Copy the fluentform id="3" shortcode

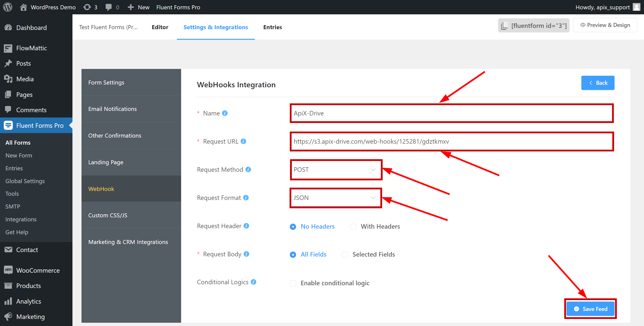[x=534, y=25]
